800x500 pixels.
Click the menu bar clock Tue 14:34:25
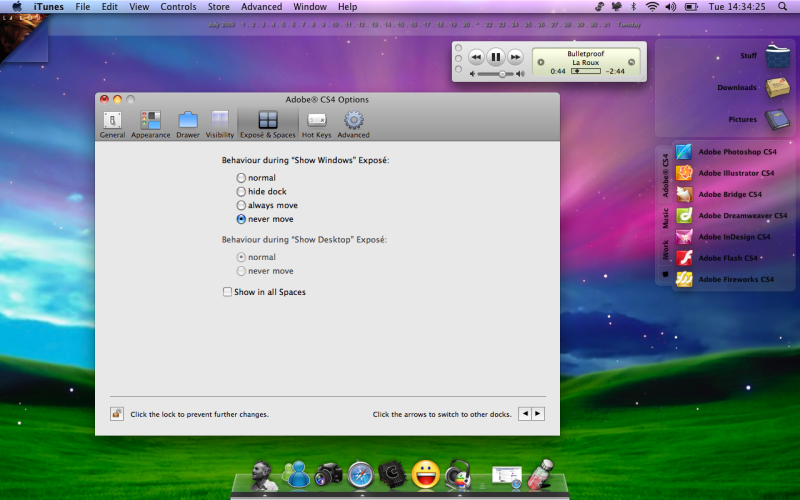(x=737, y=7)
